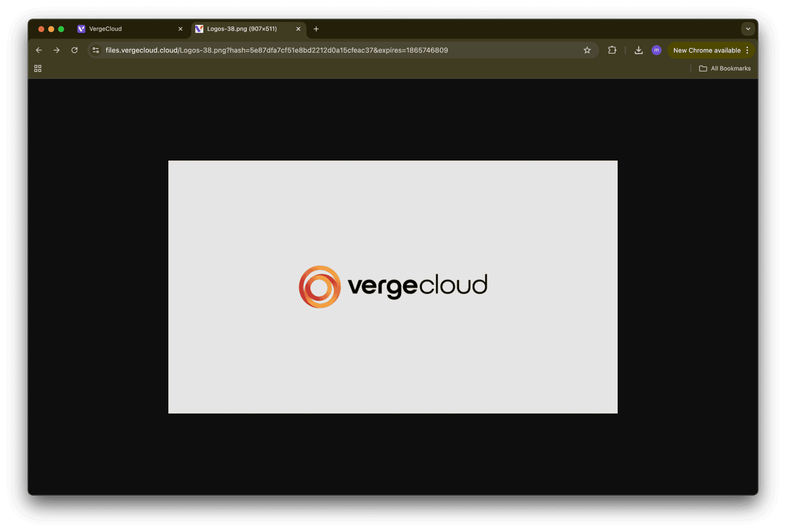Bookmark this page with the star icon
Viewport: 786px width, 532px height.
tap(587, 50)
